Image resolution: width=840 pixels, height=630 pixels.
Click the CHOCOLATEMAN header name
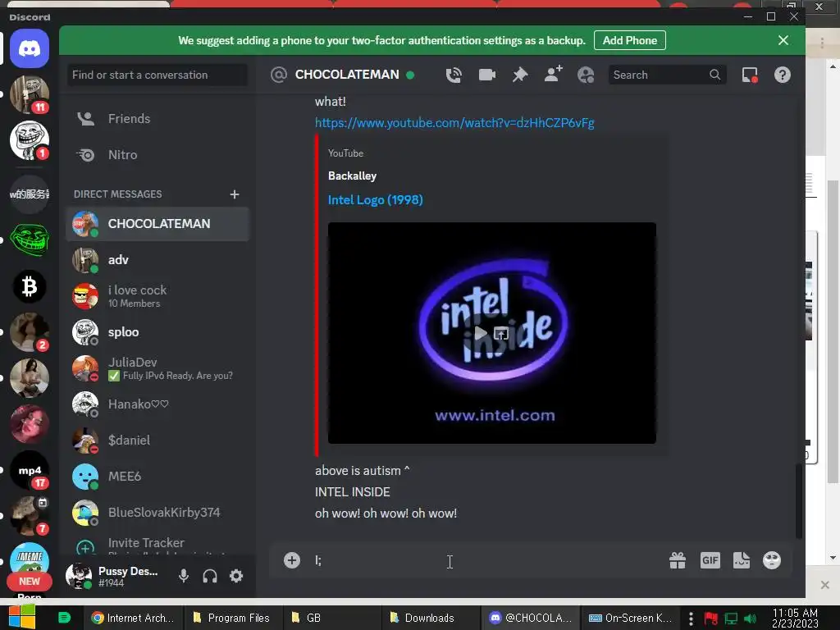tap(347, 75)
